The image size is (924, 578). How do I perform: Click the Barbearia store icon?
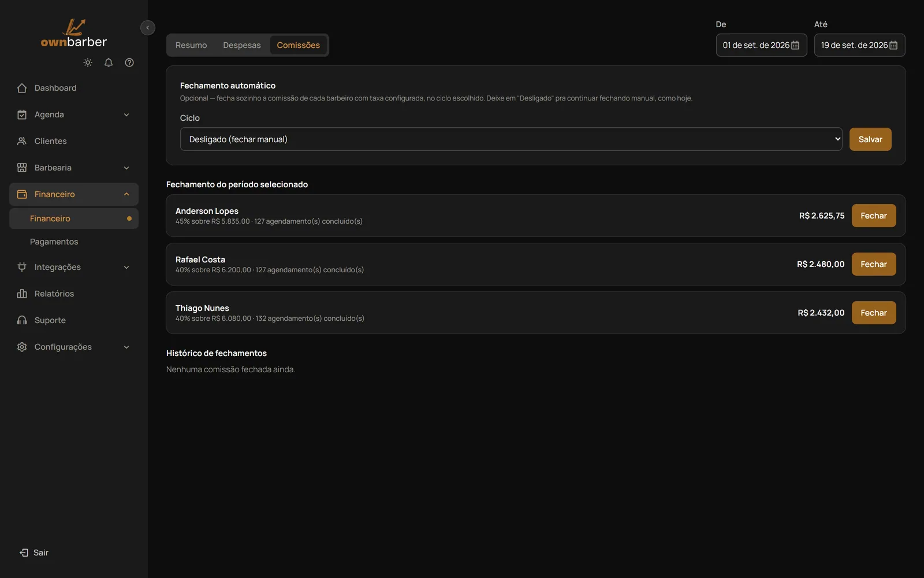pos(22,168)
